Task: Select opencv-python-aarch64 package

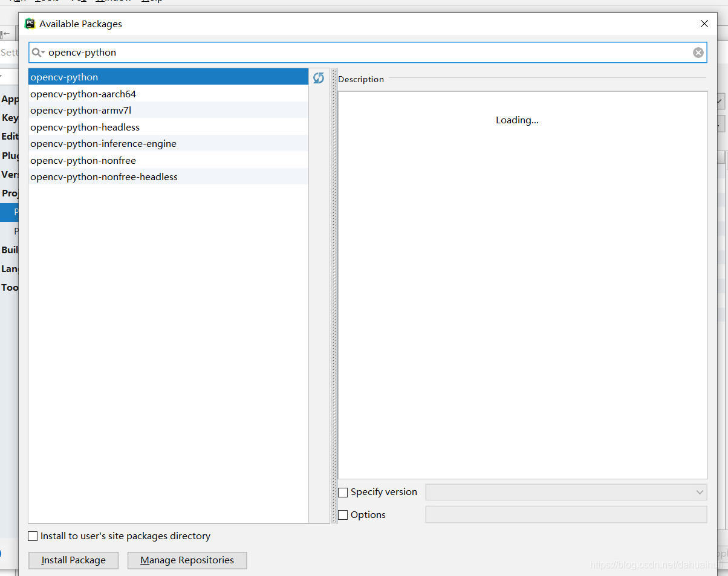Action: click(168, 94)
